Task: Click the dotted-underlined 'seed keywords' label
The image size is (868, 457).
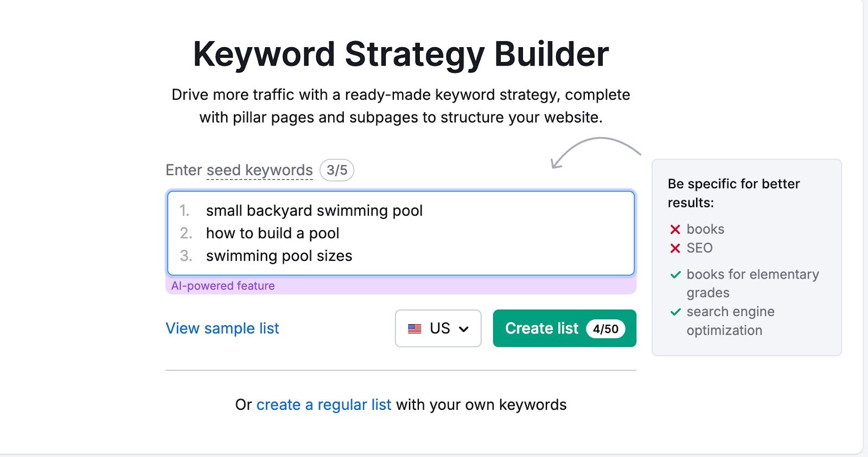Action: (259, 170)
